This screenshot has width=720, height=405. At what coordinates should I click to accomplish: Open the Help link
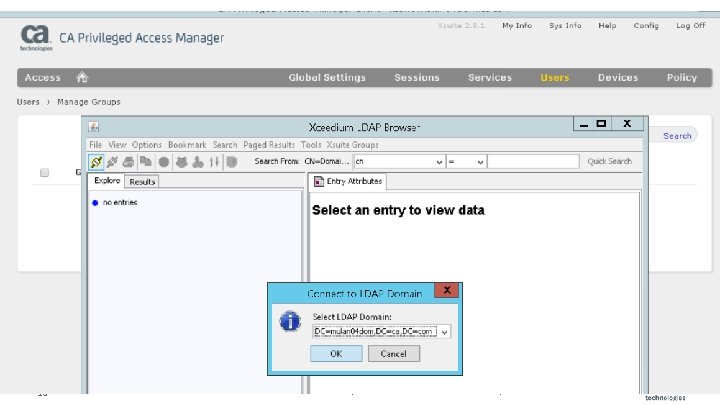[x=607, y=26]
